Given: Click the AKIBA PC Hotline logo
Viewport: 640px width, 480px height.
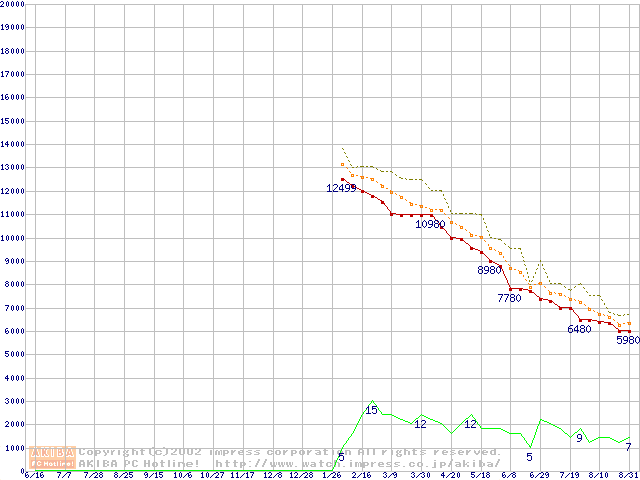Looking at the screenshot, I should tap(53, 457).
